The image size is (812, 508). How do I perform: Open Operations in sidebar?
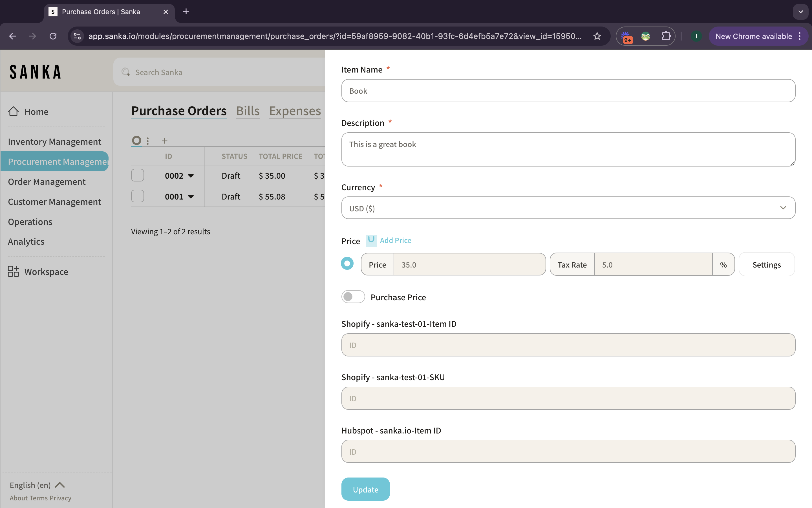pos(30,222)
